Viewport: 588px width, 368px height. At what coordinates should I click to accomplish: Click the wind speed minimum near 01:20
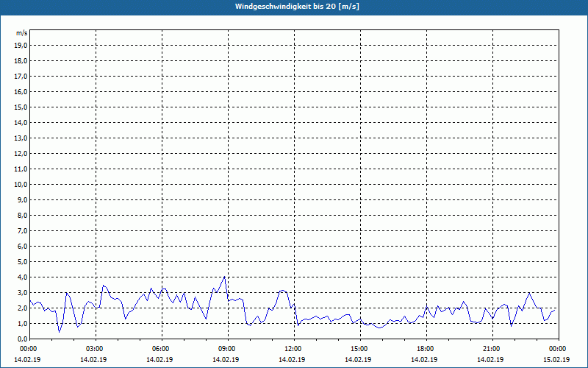(x=59, y=332)
